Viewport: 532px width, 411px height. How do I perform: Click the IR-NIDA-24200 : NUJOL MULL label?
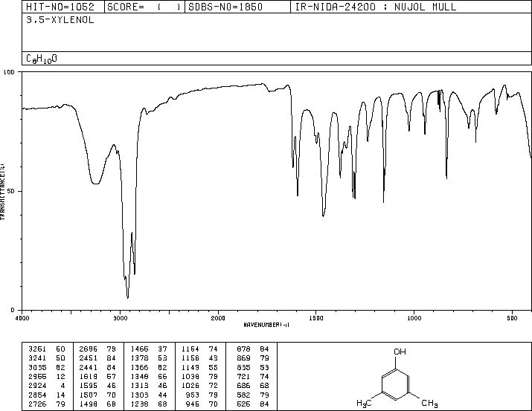tap(376, 7)
